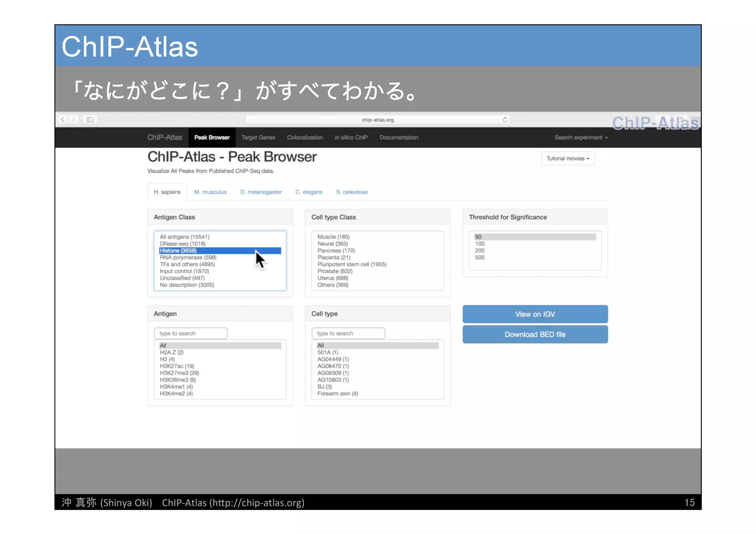Image resolution: width=756 pixels, height=534 pixels.
Task: Open the Target Genes nav item
Action: click(258, 138)
